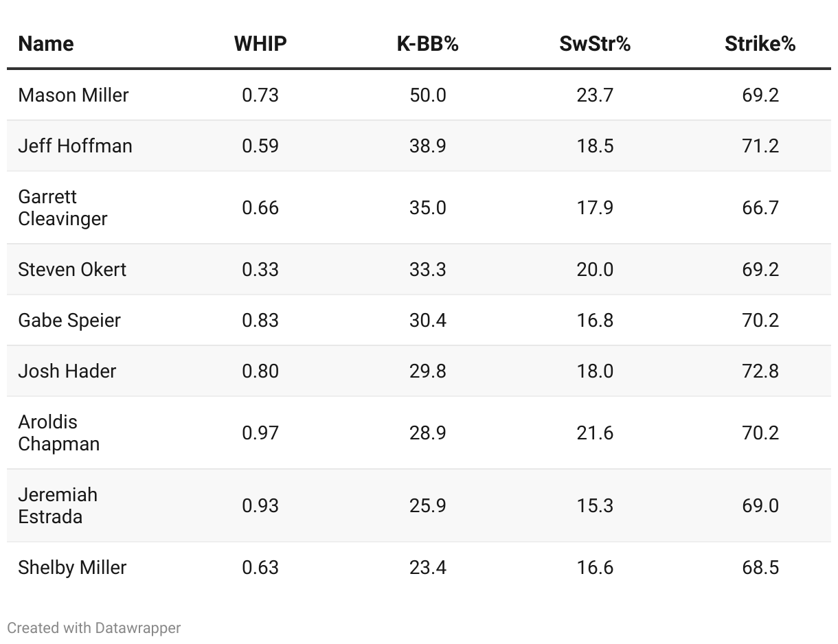Select Gabe Speier's name cell
Screen dimensions: 838x644
pos(69,320)
